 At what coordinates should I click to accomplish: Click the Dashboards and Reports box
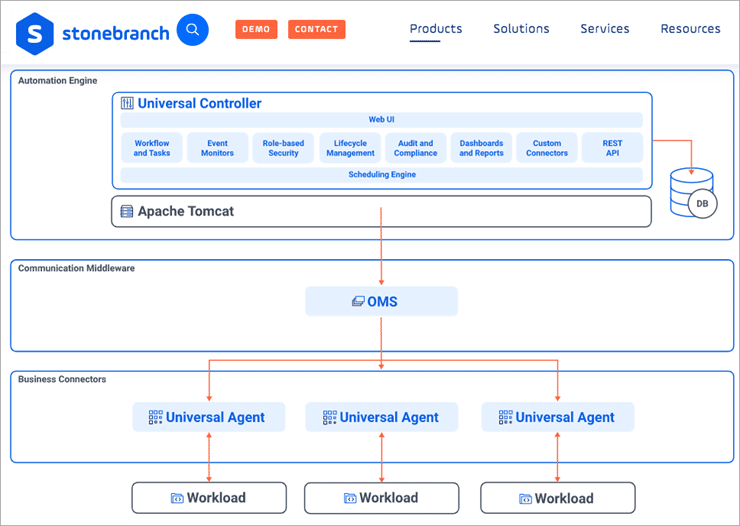(x=481, y=148)
